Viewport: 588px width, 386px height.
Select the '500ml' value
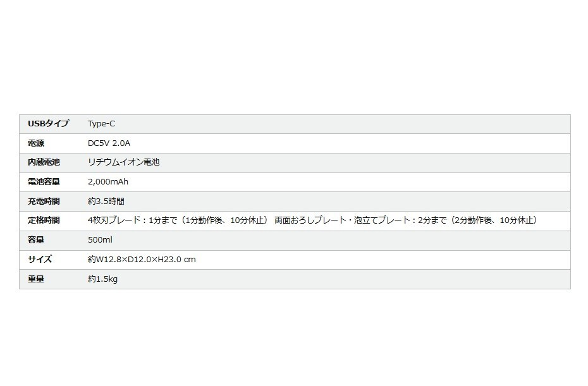point(100,240)
